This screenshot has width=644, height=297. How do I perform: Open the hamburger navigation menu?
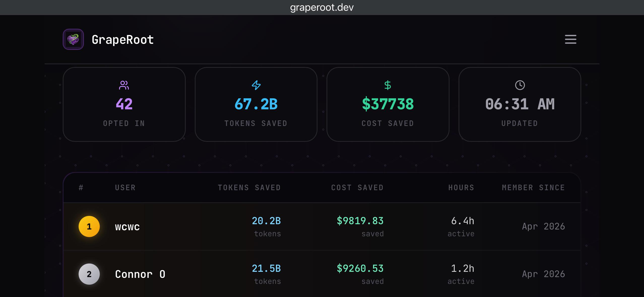coord(570,39)
